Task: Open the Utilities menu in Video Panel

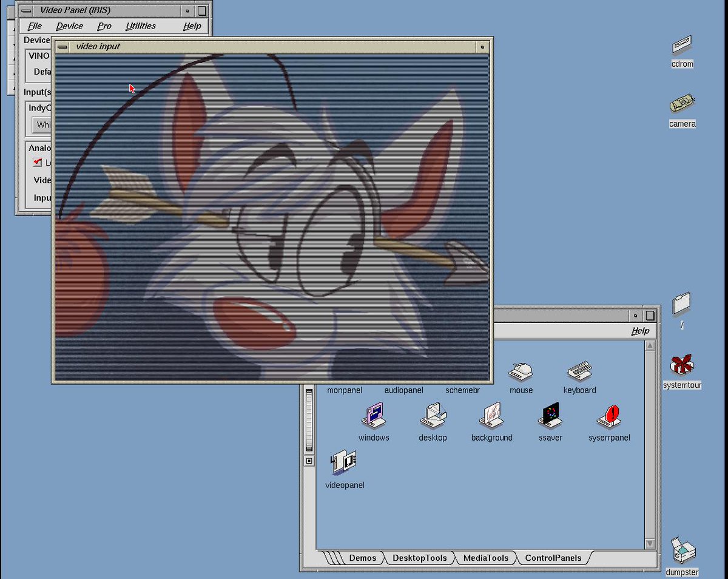Action: (141, 26)
